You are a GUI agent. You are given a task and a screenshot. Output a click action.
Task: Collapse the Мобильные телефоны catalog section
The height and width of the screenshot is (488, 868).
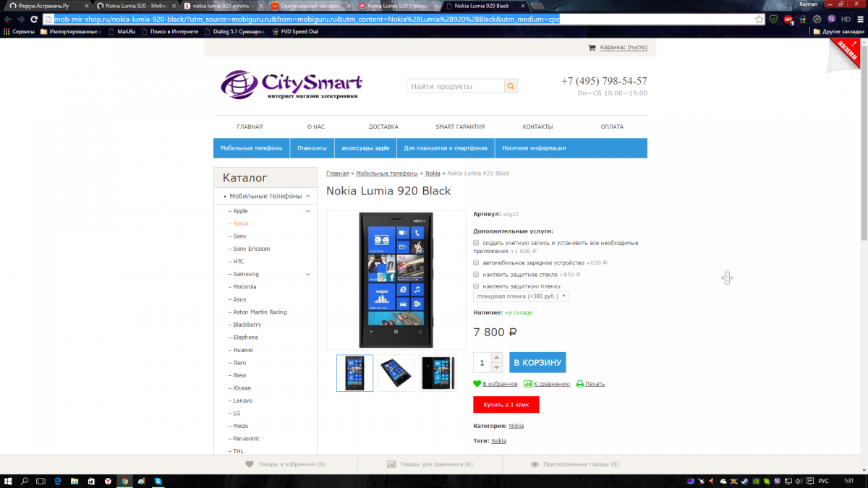click(308, 196)
